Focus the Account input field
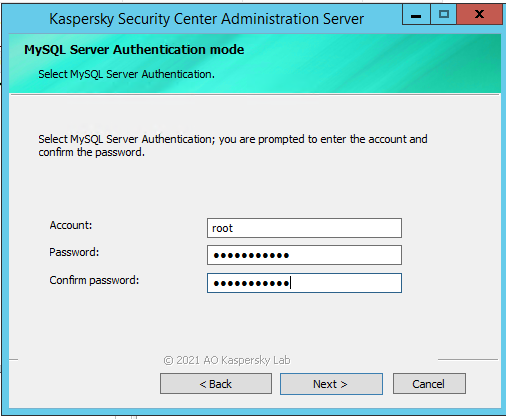 point(304,228)
